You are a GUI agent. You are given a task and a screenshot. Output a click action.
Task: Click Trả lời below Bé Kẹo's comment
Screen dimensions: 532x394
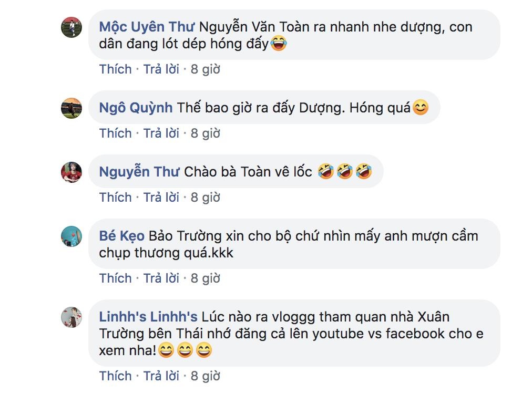click(x=161, y=278)
